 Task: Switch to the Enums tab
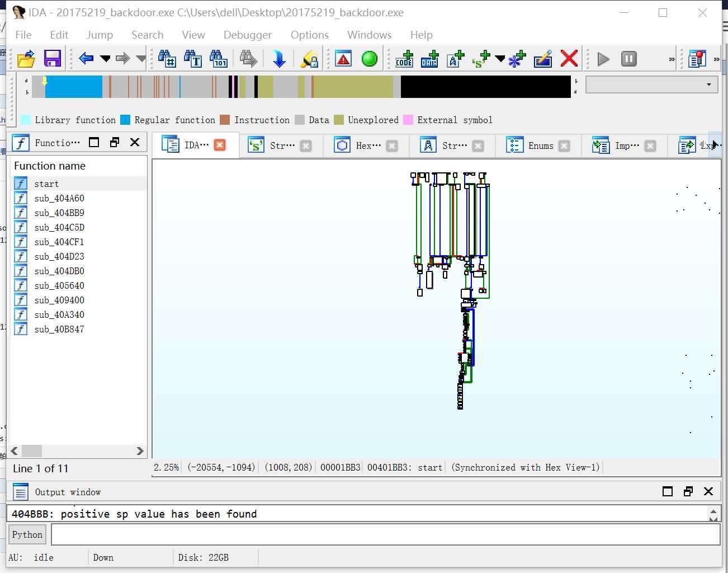[x=540, y=145]
